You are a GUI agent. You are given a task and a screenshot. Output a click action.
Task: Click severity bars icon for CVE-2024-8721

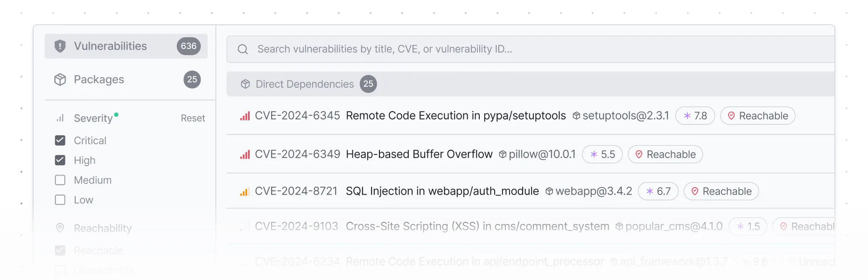(245, 191)
